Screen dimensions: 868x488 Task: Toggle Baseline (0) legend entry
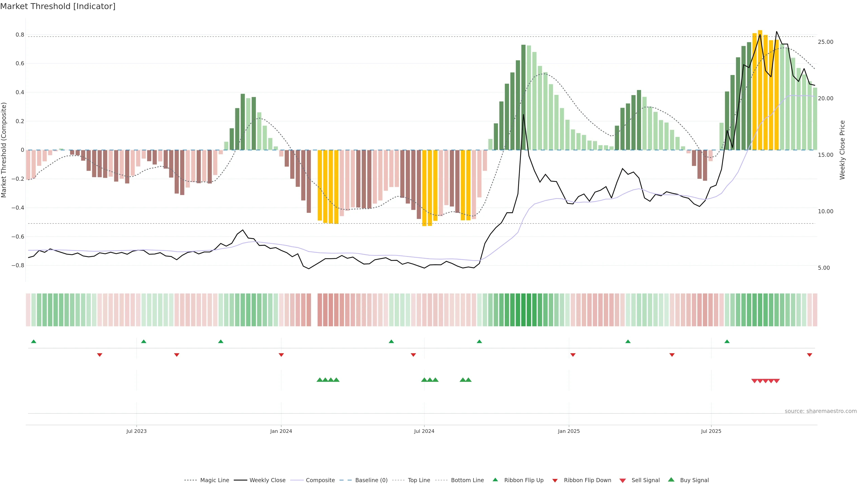pyautogui.click(x=371, y=480)
